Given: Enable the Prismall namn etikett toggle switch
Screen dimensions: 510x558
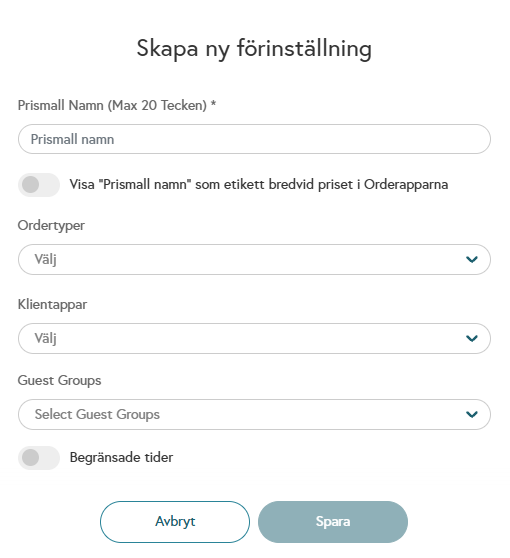Looking at the screenshot, I should click(39, 185).
